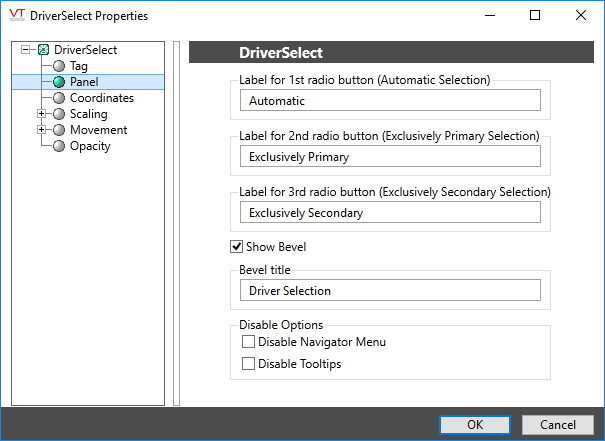Open the Opacity properties page

coord(90,146)
